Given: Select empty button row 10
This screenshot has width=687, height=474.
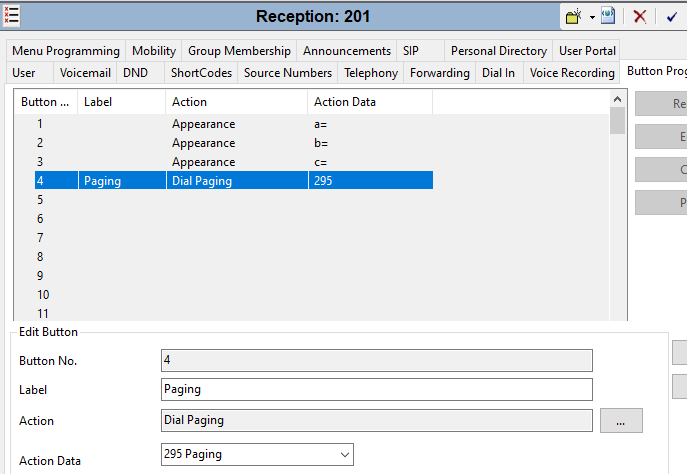Looking at the screenshot, I should click(x=234, y=295).
